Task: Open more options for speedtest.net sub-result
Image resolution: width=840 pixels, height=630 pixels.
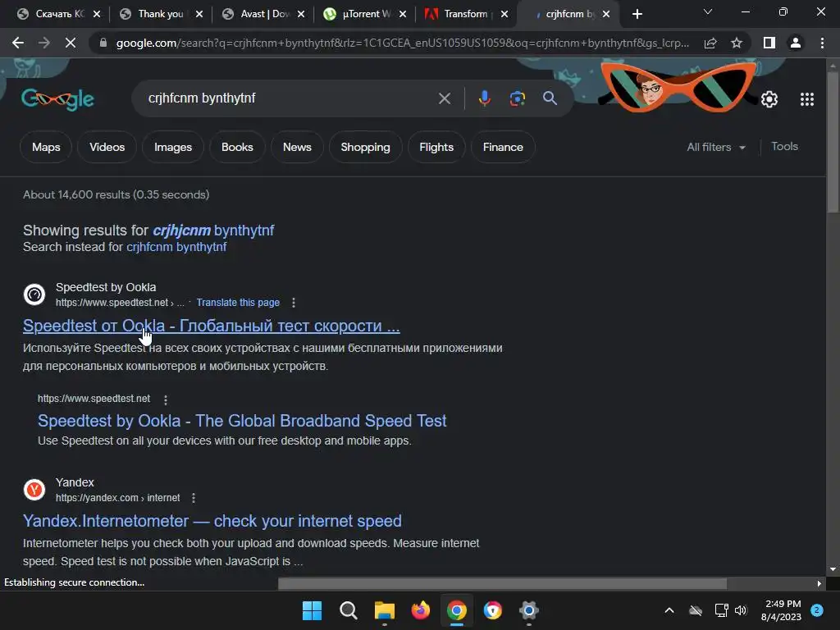Action: pyautogui.click(x=166, y=399)
